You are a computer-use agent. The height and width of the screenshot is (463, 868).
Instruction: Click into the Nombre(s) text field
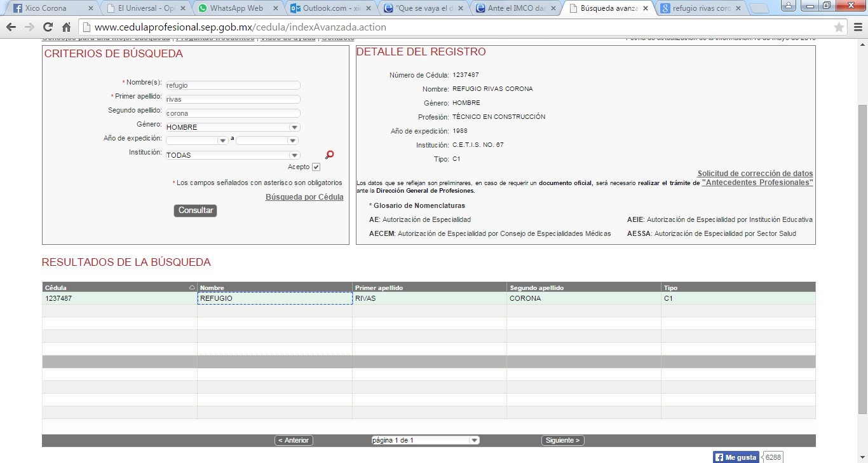(232, 85)
